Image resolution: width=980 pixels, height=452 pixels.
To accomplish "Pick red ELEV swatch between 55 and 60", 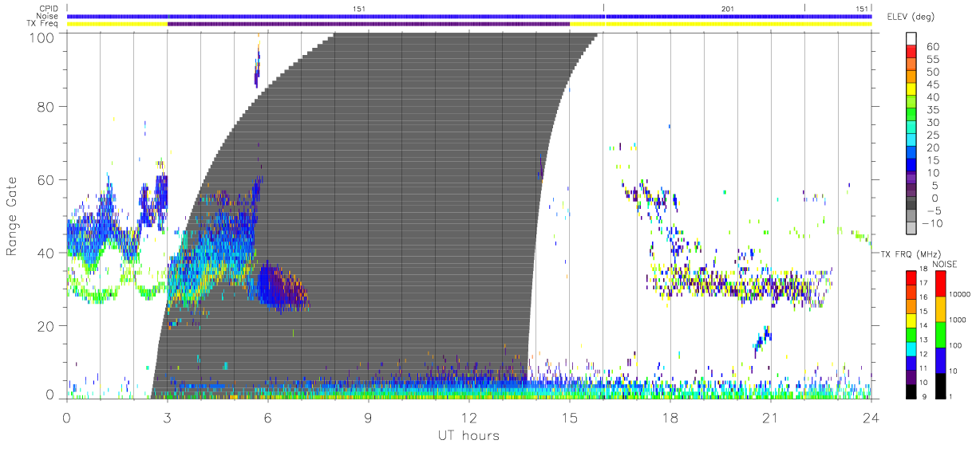I will pyautogui.click(x=912, y=53).
